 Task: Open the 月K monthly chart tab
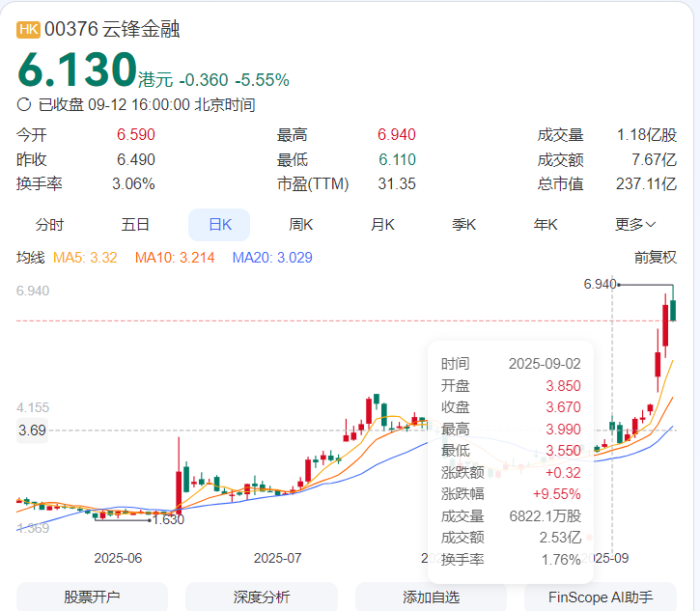point(382,225)
